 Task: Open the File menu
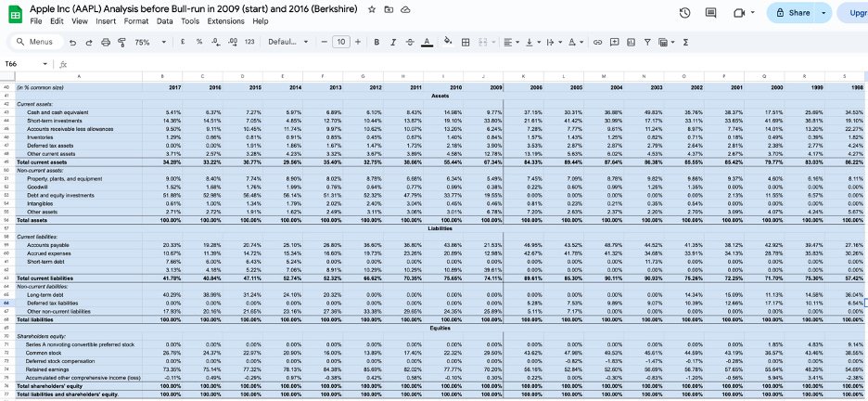[x=36, y=21]
